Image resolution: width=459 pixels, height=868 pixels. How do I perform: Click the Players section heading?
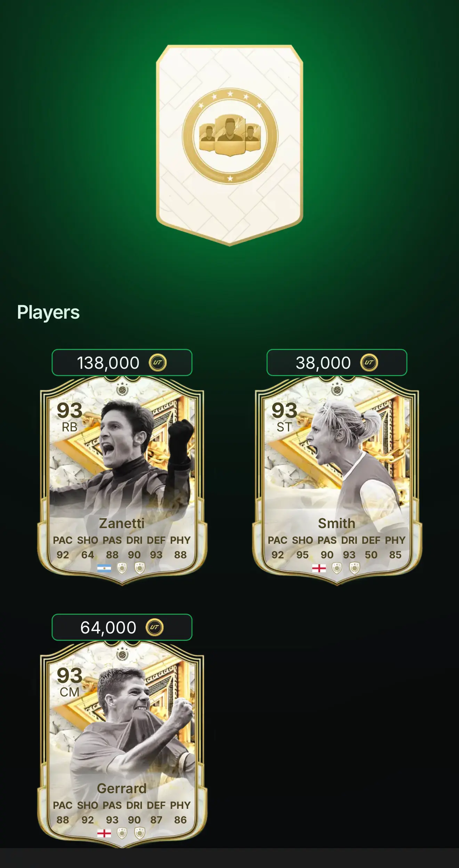(48, 312)
